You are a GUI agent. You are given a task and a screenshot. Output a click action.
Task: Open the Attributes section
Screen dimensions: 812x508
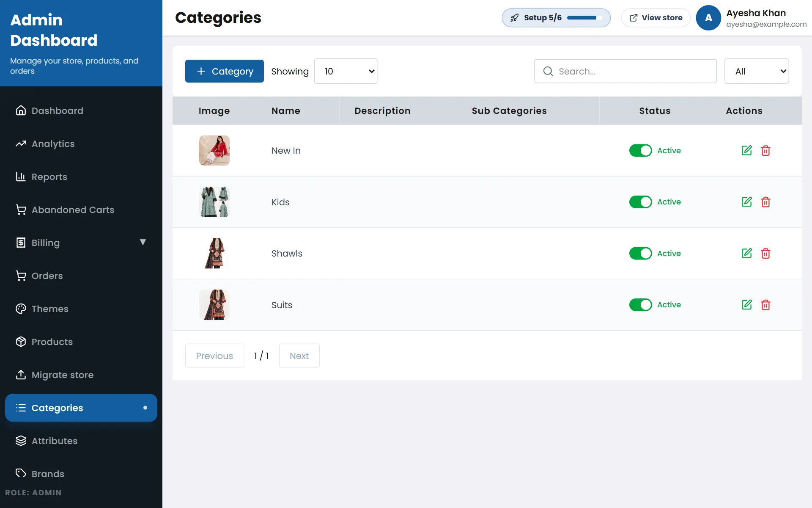click(x=81, y=441)
